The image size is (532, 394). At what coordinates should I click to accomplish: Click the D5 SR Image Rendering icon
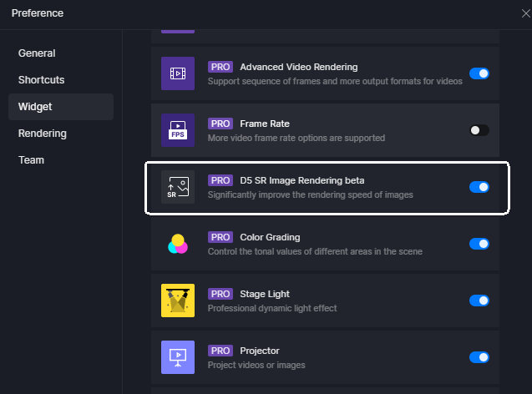[178, 187]
